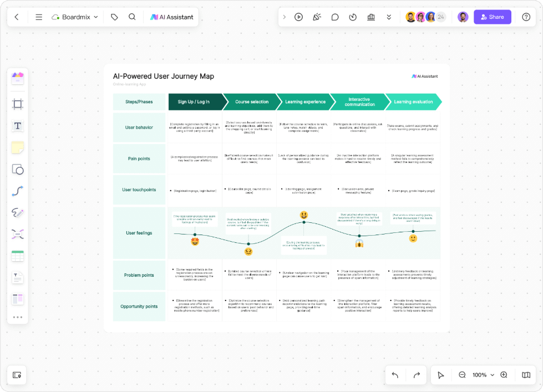543x392 pixels.
Task: Open the minimap icon
Action: tap(526, 375)
